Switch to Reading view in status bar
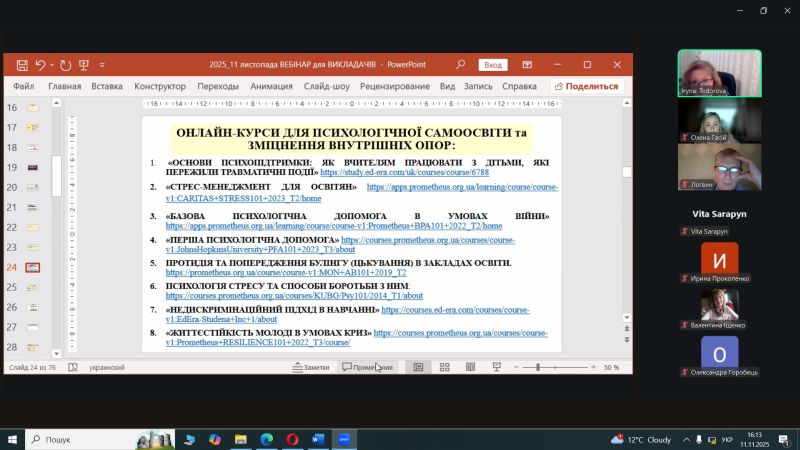 pyautogui.click(x=470, y=368)
